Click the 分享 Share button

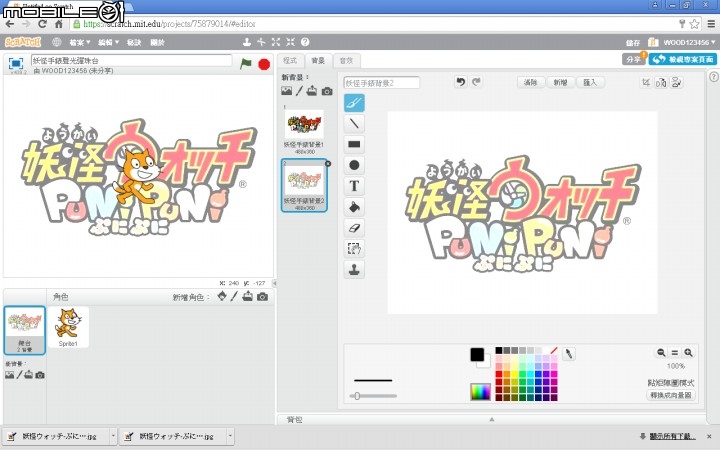(634, 59)
